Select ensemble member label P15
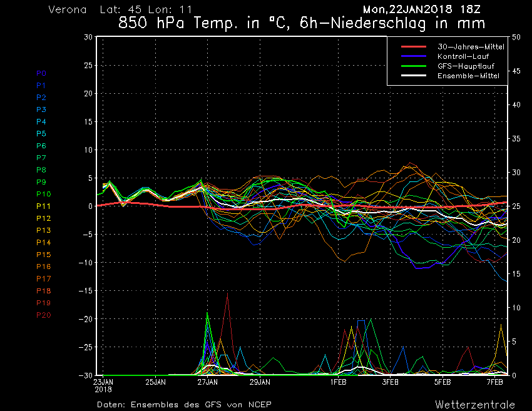Viewport: 532px width, 411px height. pos(44,255)
